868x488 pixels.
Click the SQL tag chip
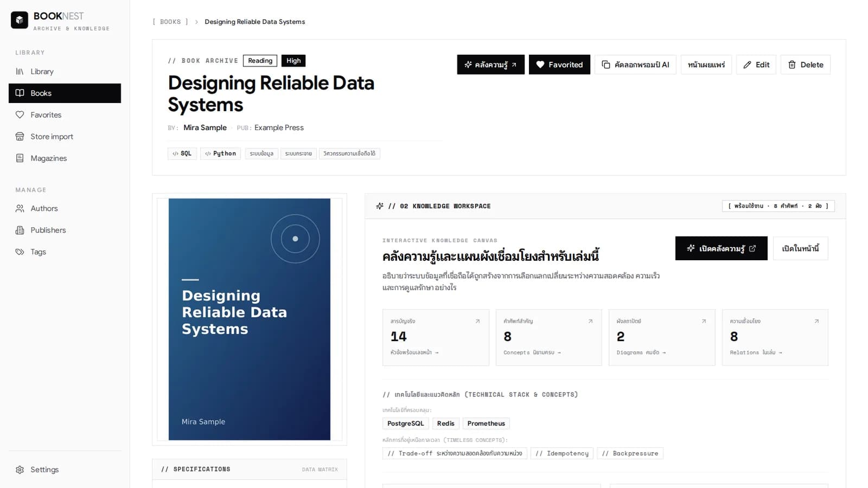tap(182, 153)
